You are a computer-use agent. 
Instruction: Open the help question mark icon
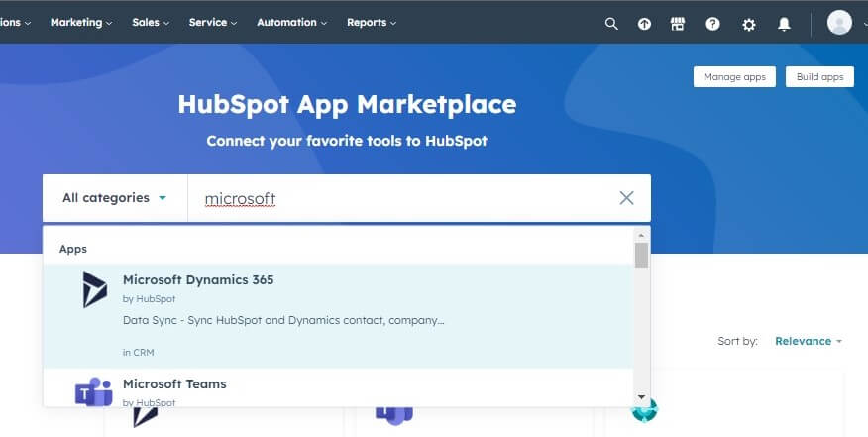point(713,24)
